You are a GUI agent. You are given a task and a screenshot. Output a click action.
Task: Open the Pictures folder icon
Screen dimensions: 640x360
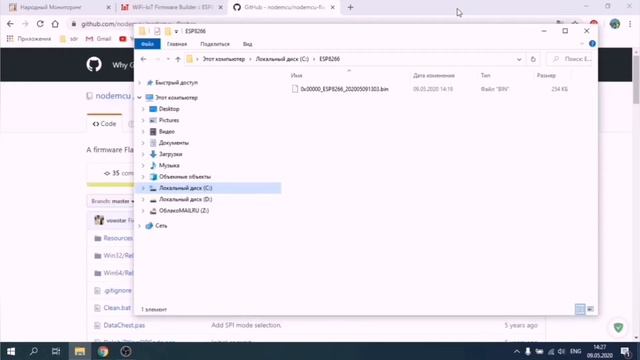(153, 120)
